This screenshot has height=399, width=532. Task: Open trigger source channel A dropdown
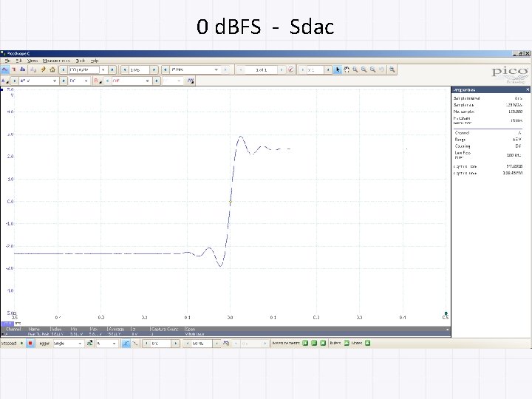(114, 344)
